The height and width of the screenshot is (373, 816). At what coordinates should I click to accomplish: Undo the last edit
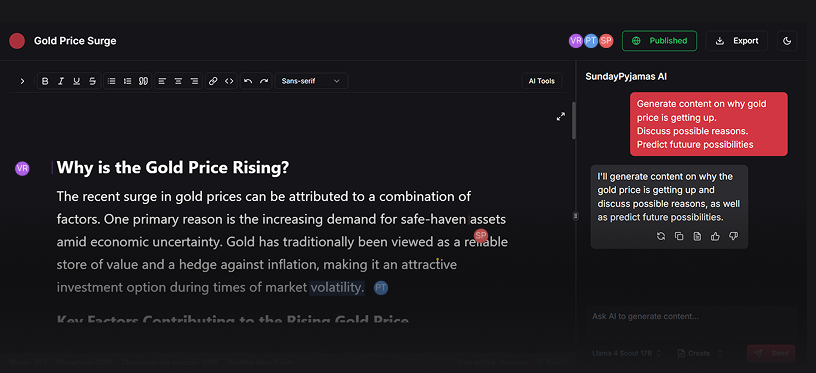tap(248, 81)
